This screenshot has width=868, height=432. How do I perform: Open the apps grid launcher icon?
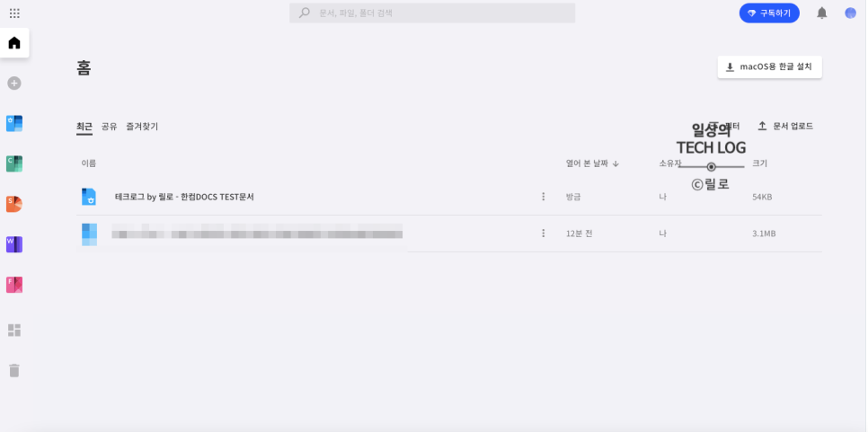pyautogui.click(x=15, y=13)
